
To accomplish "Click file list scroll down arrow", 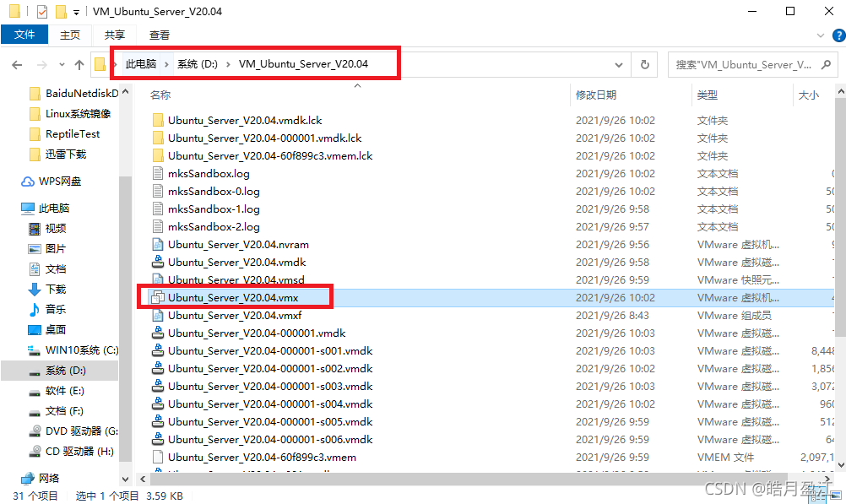I will [x=841, y=464].
